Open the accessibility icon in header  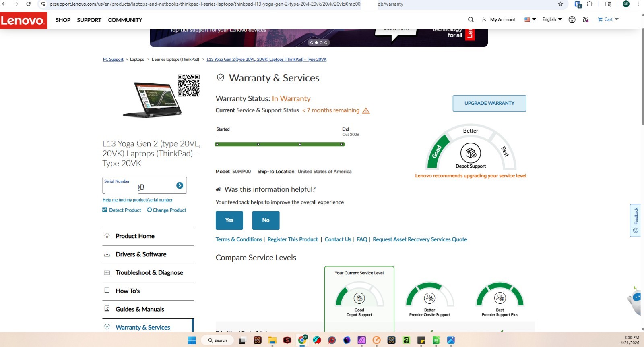(x=572, y=19)
